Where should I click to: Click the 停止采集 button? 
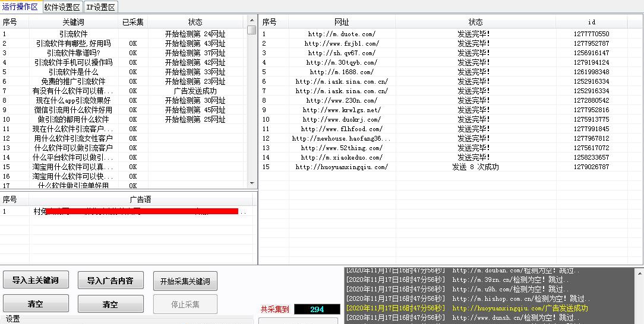click(185, 304)
